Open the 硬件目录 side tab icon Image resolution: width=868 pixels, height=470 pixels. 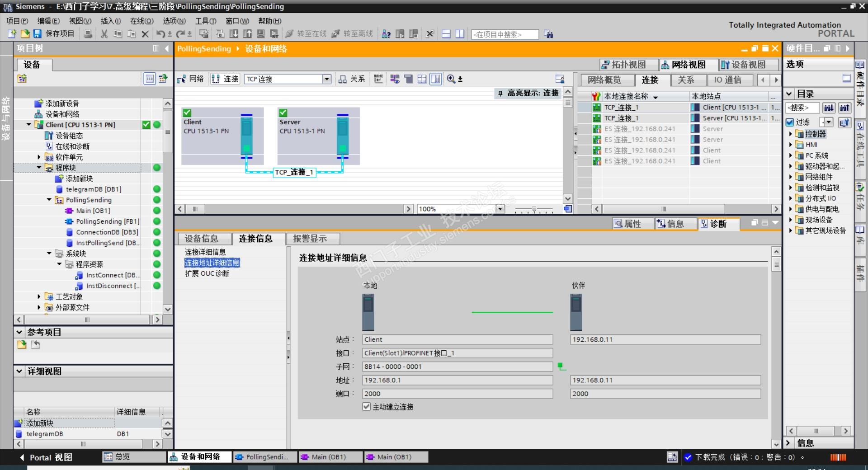pyautogui.click(x=860, y=65)
